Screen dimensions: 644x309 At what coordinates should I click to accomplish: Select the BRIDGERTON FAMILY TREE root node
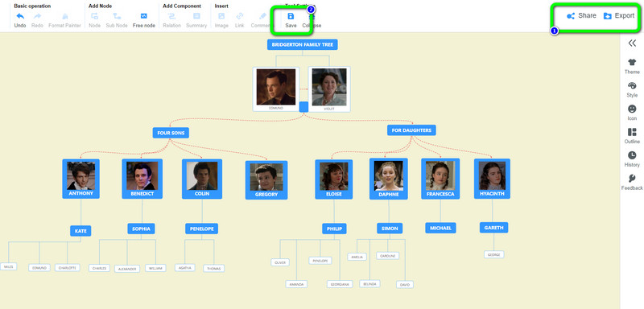click(303, 45)
